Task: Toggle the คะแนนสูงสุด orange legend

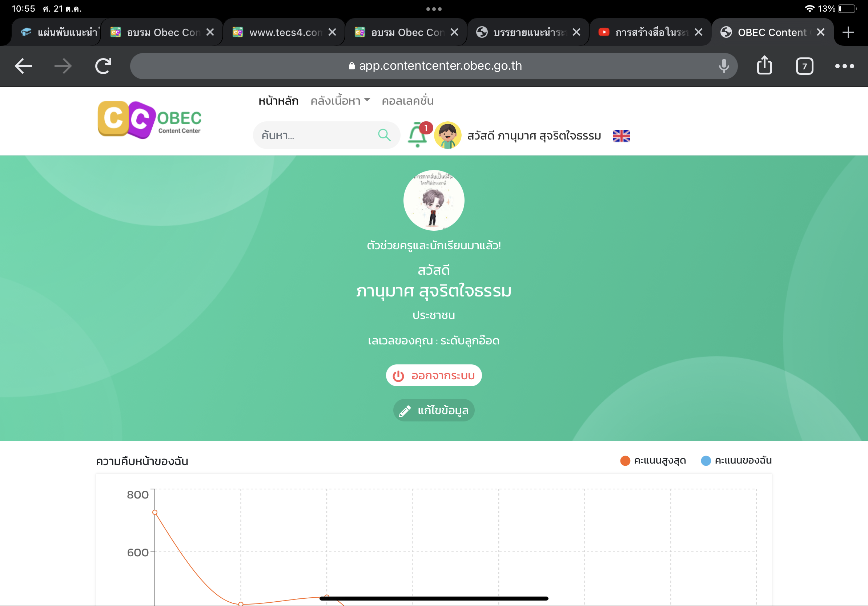Action: pos(653,461)
